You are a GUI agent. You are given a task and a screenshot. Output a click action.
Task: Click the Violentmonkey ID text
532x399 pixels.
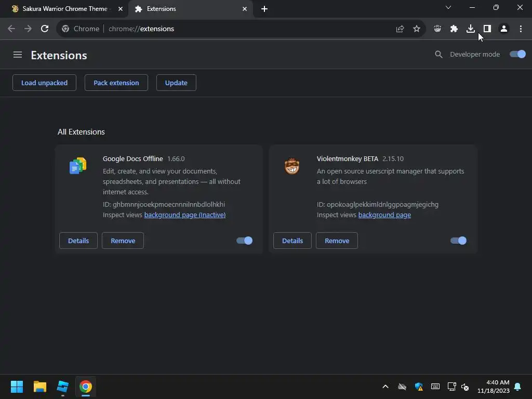378,204
